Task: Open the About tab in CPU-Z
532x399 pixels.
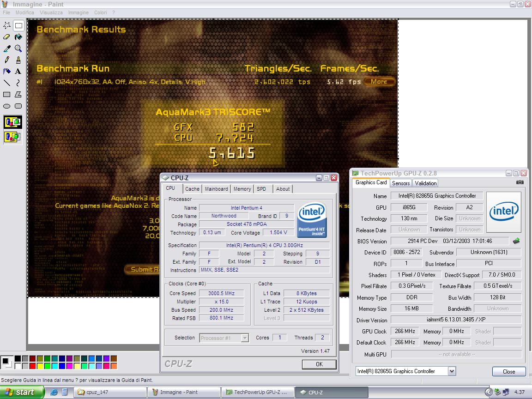Action: tap(283, 189)
